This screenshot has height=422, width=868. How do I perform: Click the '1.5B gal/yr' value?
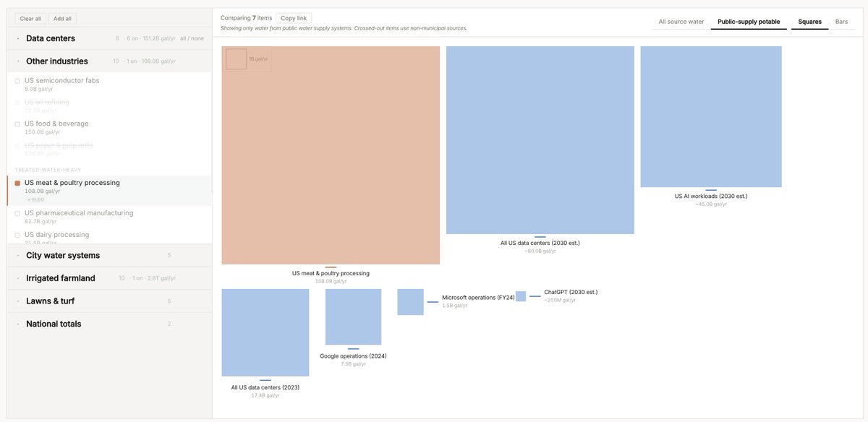(x=455, y=306)
